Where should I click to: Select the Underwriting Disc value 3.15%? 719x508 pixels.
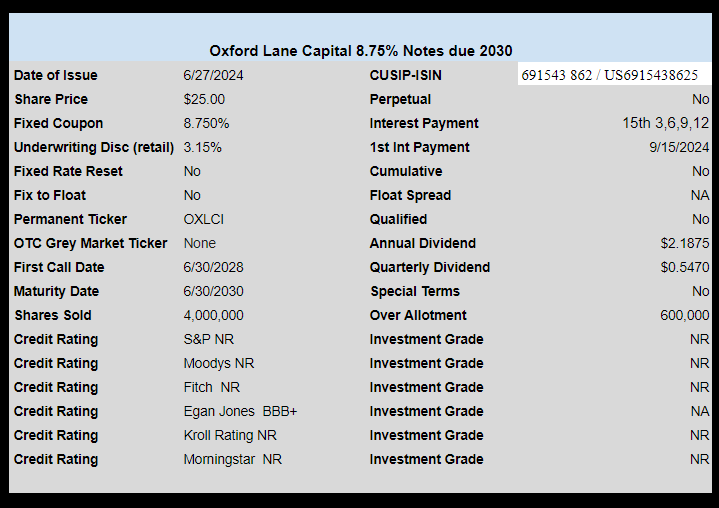tap(202, 147)
